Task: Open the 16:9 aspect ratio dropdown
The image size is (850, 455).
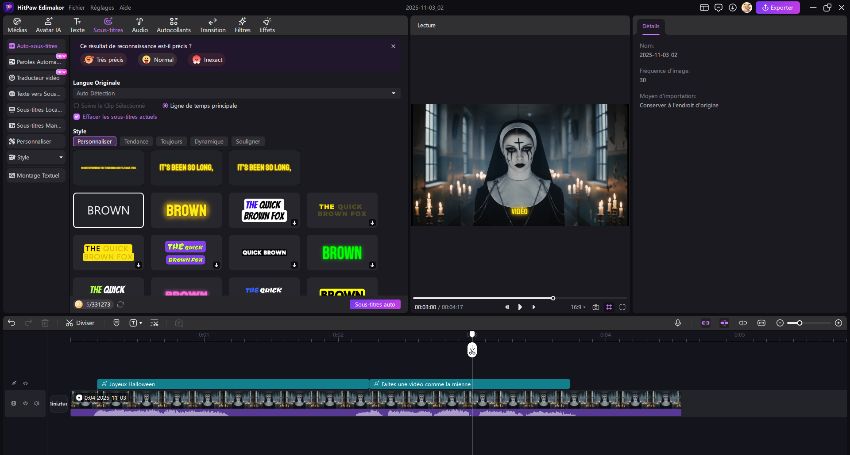Action: pos(577,307)
